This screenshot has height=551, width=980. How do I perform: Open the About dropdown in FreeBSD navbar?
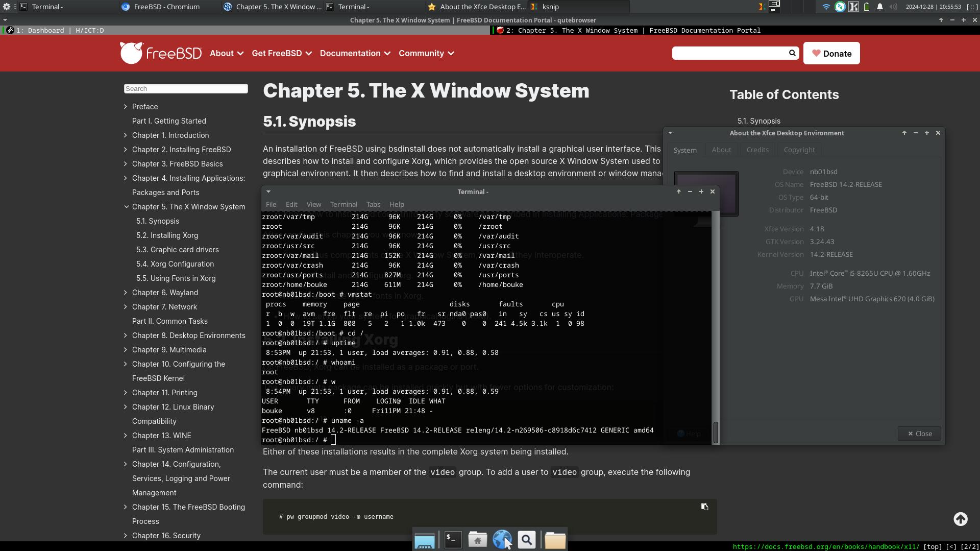tap(226, 53)
